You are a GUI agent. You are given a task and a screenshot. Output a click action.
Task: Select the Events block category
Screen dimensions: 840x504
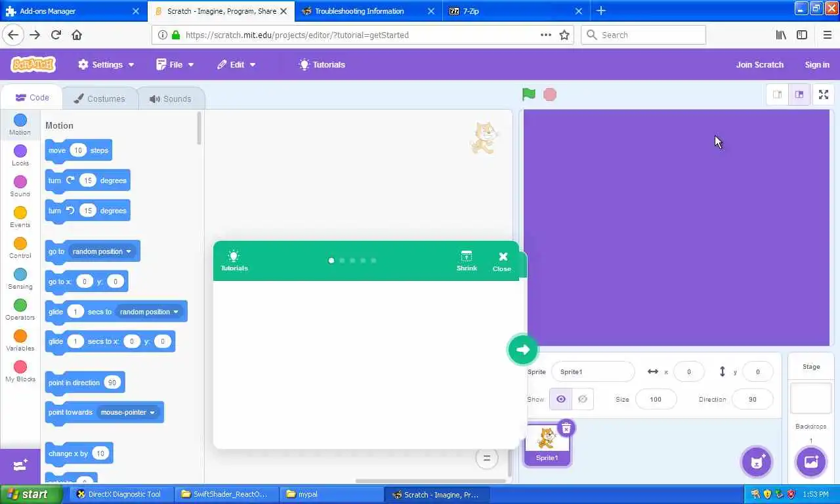tap(20, 217)
